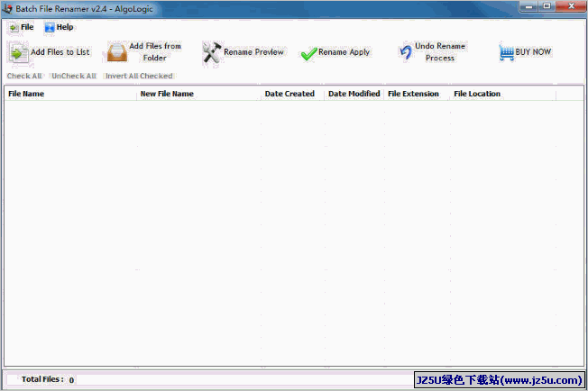Open the Help menu
This screenshot has width=588, height=391.
[x=59, y=27]
